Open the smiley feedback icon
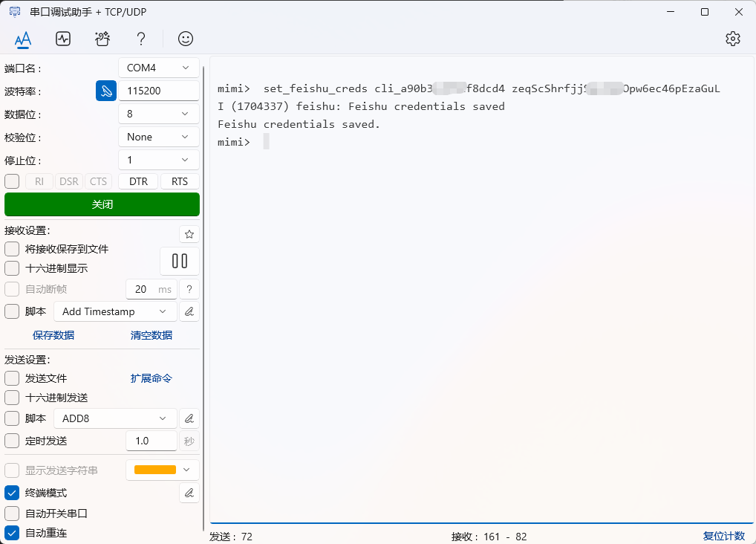The width and height of the screenshot is (756, 544). tap(184, 39)
